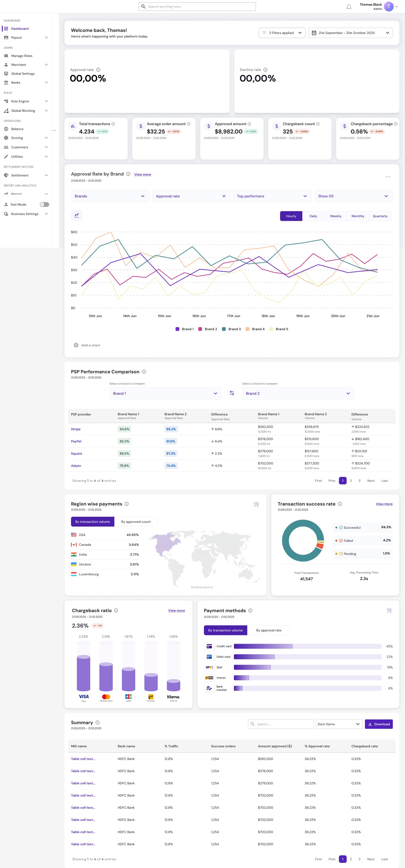Toggle the Test Mode switch

[45, 205]
